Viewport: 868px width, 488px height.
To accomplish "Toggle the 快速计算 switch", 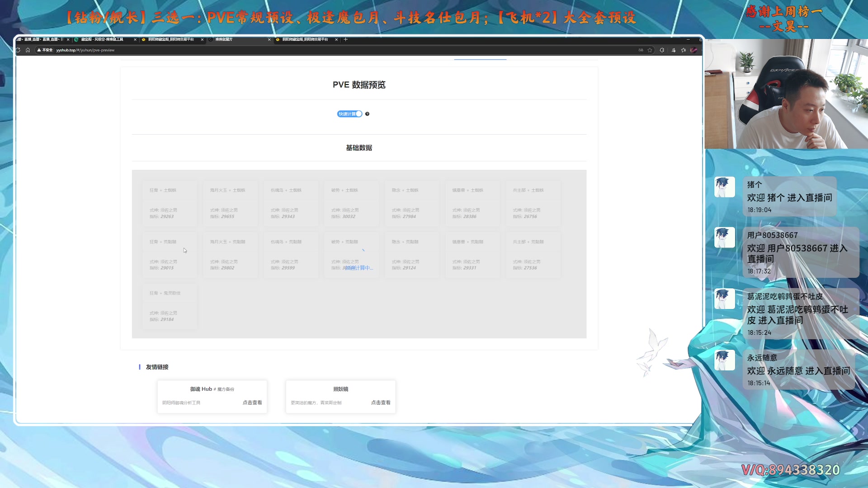I will coord(349,114).
